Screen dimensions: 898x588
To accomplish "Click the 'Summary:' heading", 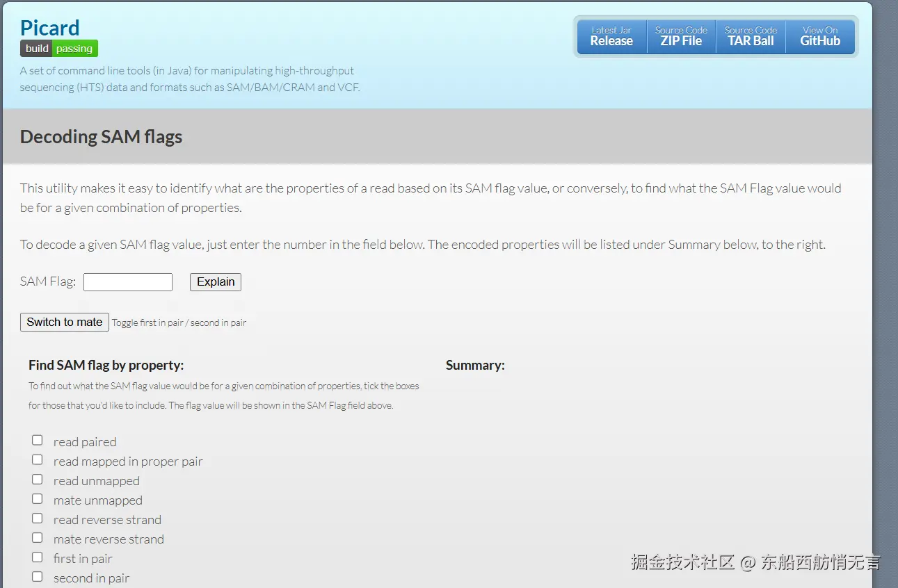I will point(475,366).
